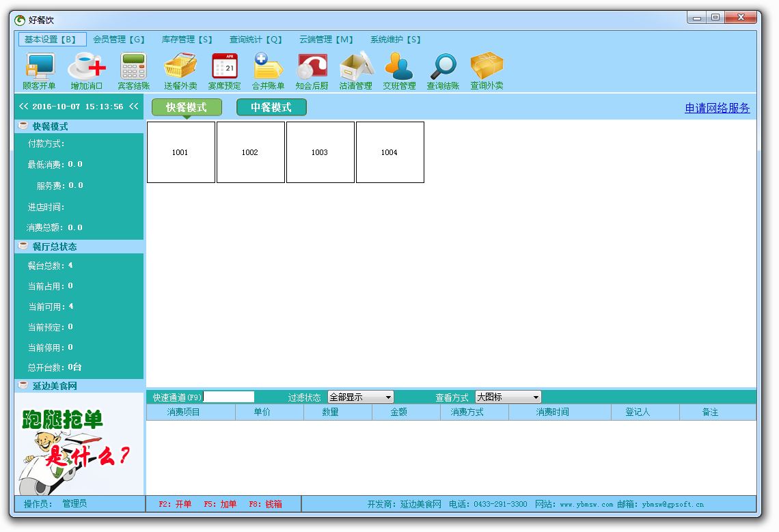The width and height of the screenshot is (779, 532).
Task: Click the 顾客开单 toolbar icon
Action: (40, 68)
